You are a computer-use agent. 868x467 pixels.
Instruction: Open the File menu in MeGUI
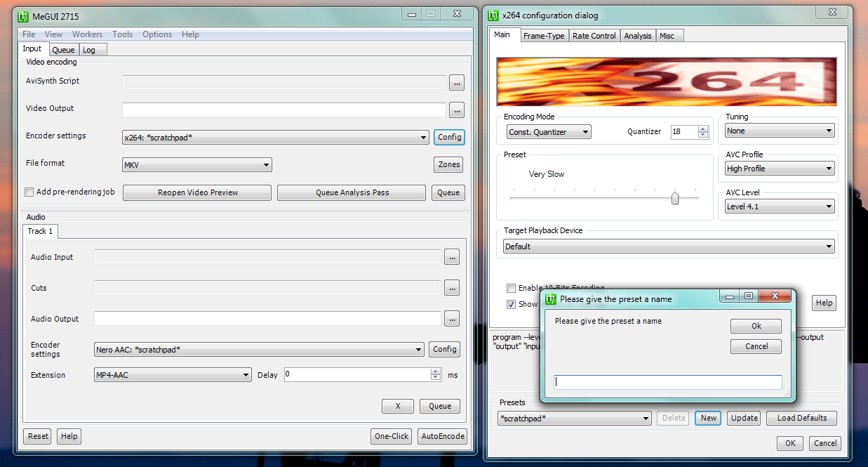(29, 34)
